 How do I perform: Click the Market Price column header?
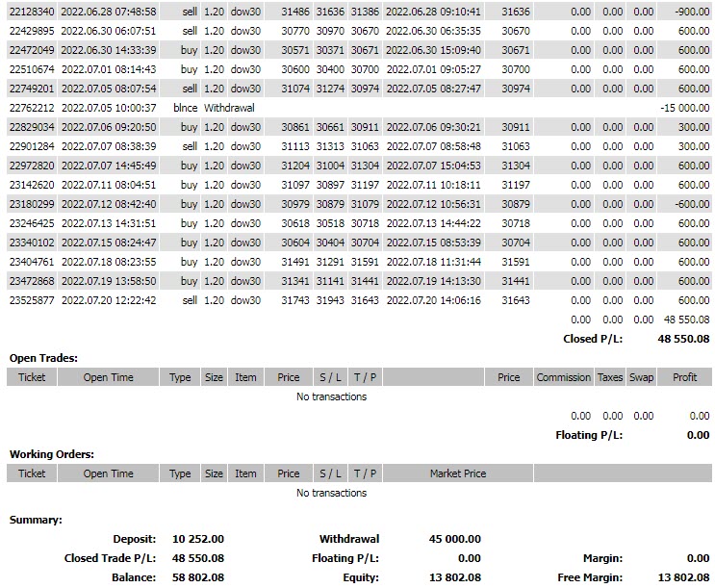tap(458, 473)
